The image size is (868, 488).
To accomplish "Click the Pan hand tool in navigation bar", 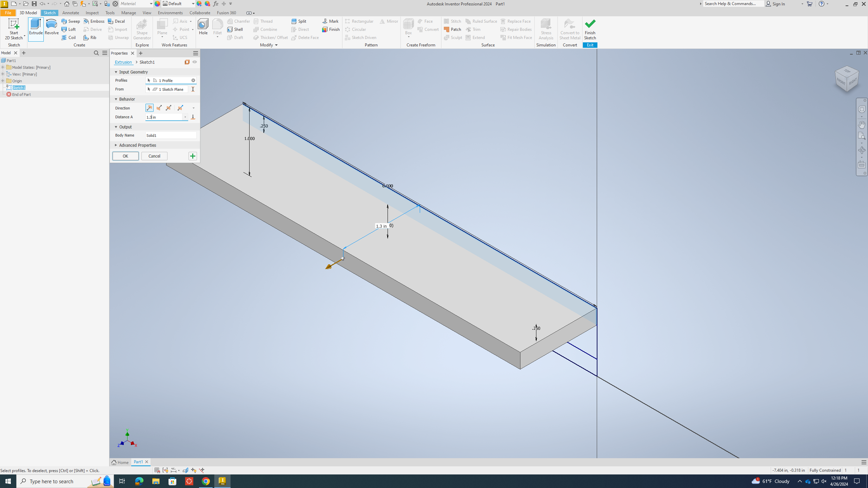I will point(862,124).
